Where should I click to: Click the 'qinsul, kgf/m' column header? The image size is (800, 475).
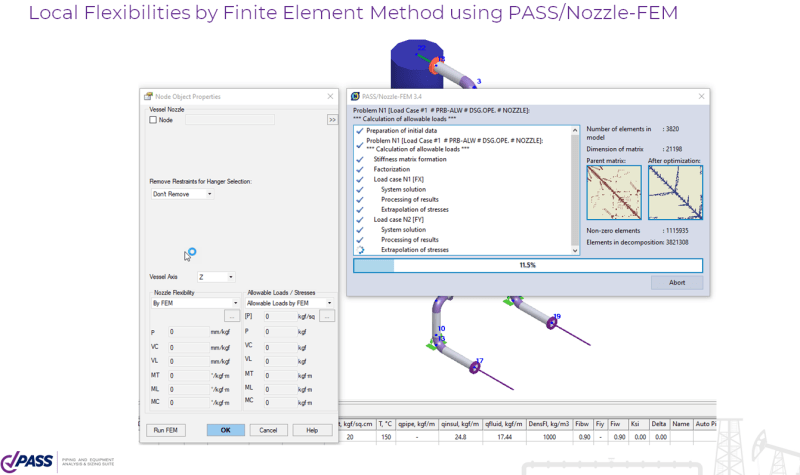[x=460, y=424]
